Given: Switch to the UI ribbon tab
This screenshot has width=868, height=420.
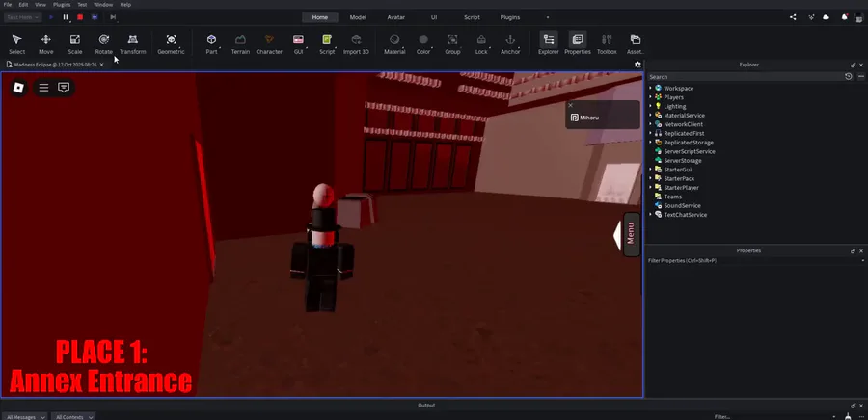Looking at the screenshot, I should [x=434, y=17].
